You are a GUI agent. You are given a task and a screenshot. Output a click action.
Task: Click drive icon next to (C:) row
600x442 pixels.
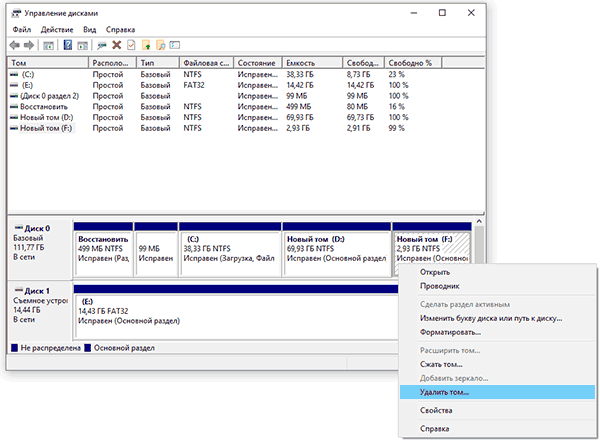pos(14,74)
